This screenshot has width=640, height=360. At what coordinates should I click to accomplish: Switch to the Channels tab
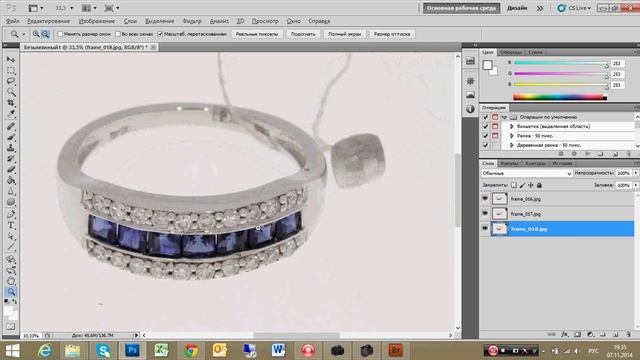[x=509, y=163]
